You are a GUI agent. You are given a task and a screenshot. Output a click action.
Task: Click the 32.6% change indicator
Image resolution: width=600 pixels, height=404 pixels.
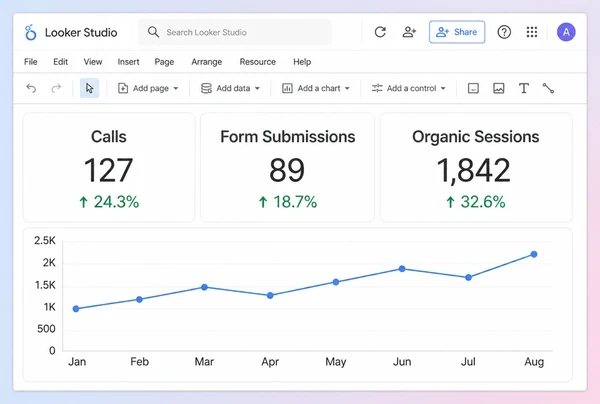point(476,202)
